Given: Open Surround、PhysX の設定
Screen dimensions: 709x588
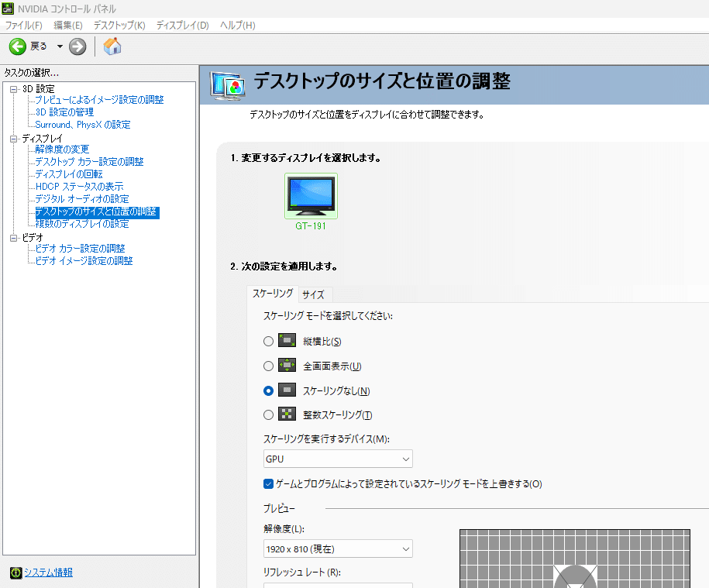Looking at the screenshot, I should [83, 125].
